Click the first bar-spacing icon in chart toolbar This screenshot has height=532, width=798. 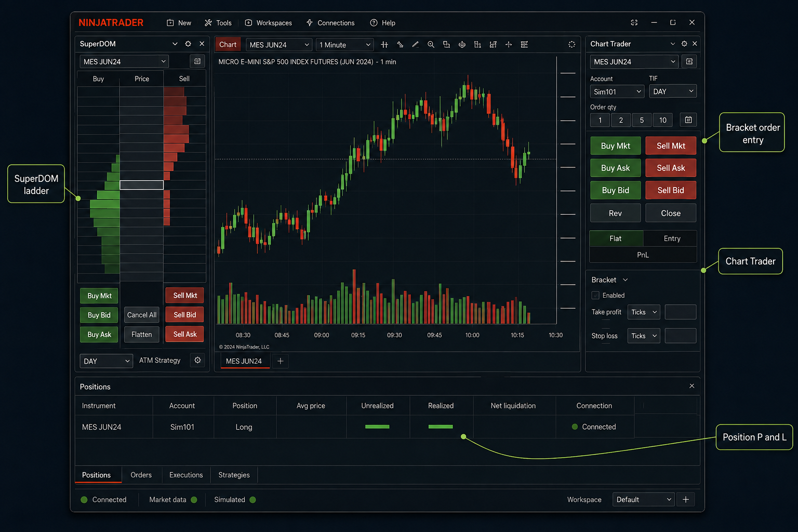[x=384, y=45]
